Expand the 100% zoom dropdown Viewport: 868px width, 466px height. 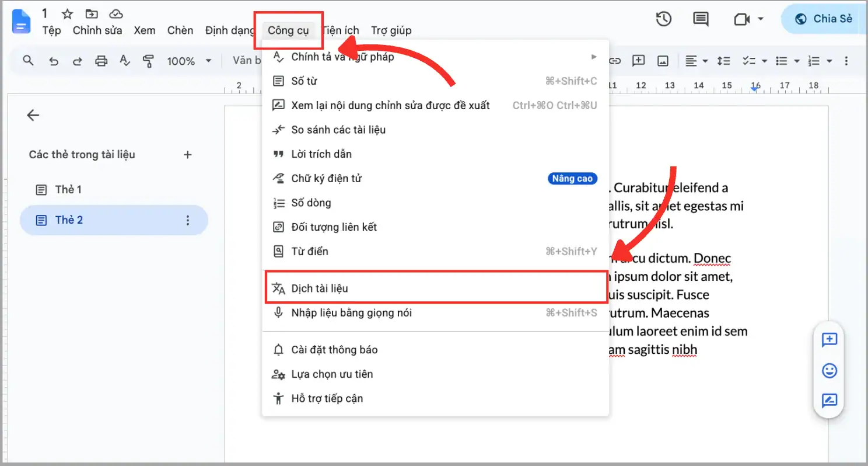(190, 61)
